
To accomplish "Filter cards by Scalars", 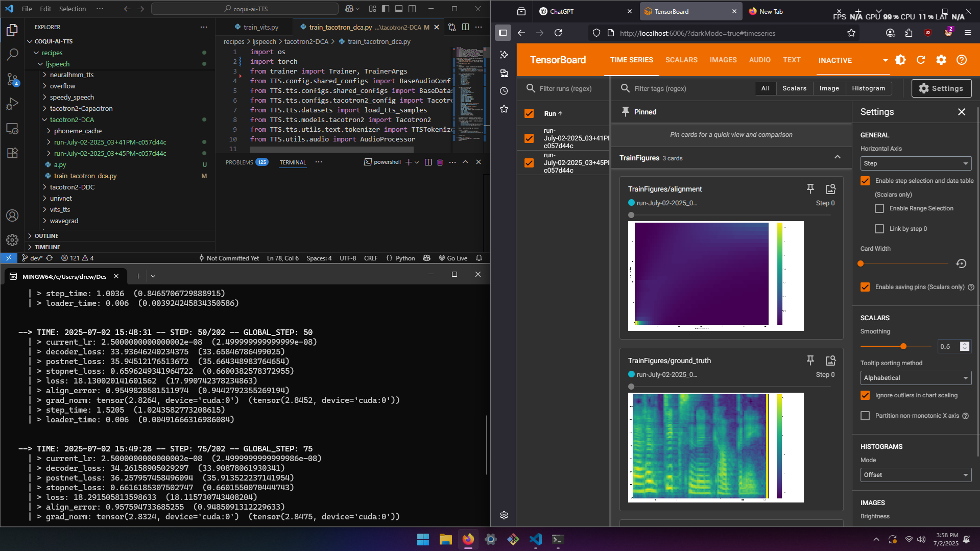I will point(794,88).
